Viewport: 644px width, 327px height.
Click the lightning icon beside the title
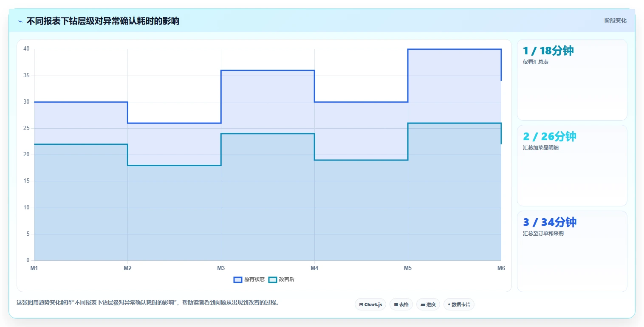click(x=20, y=21)
